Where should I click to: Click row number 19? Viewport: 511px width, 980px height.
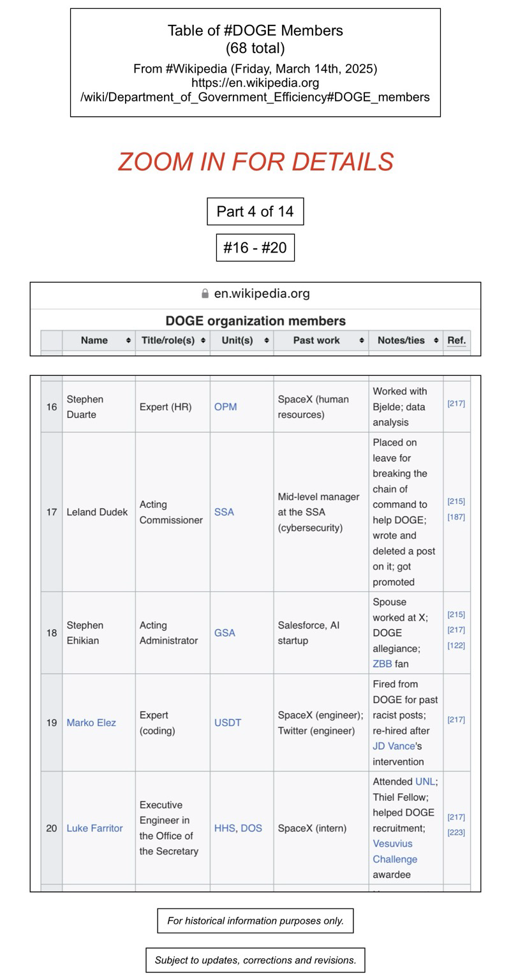tap(51, 723)
